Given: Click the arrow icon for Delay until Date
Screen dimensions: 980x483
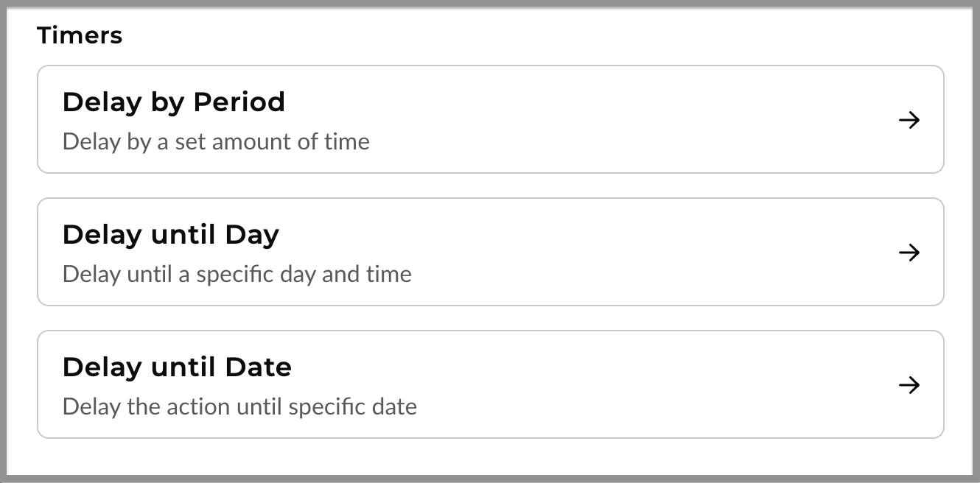Looking at the screenshot, I should [x=909, y=385].
